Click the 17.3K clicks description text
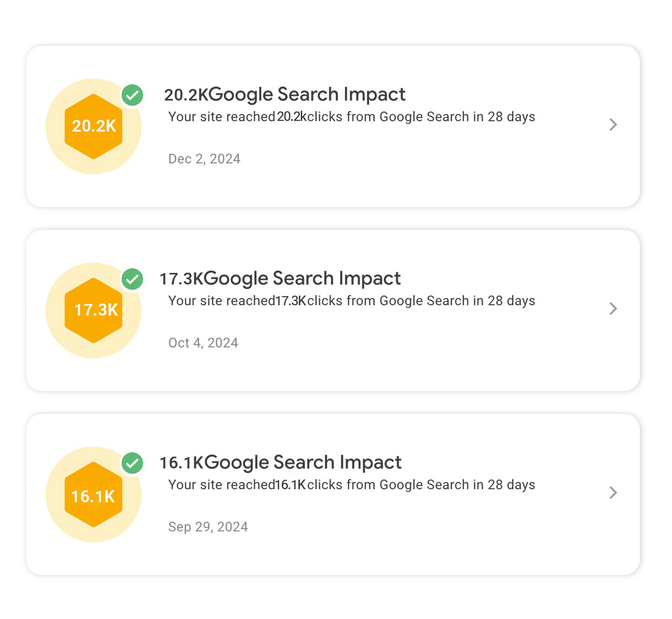Image resolution: width=672 pixels, height=619 pixels. pyautogui.click(x=351, y=301)
